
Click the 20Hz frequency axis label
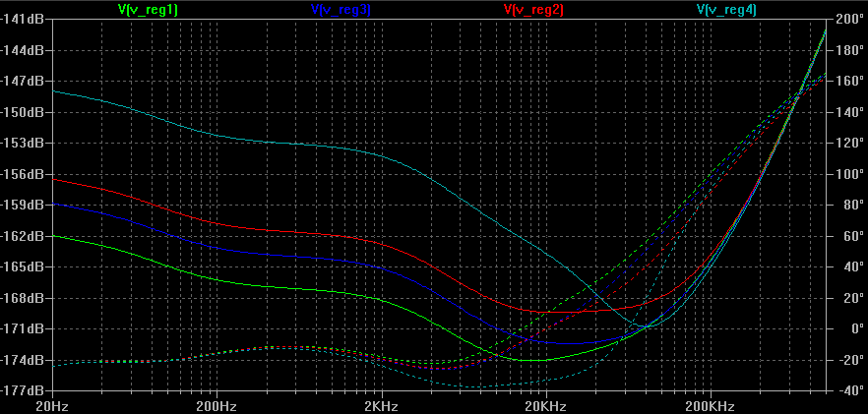click(x=52, y=407)
